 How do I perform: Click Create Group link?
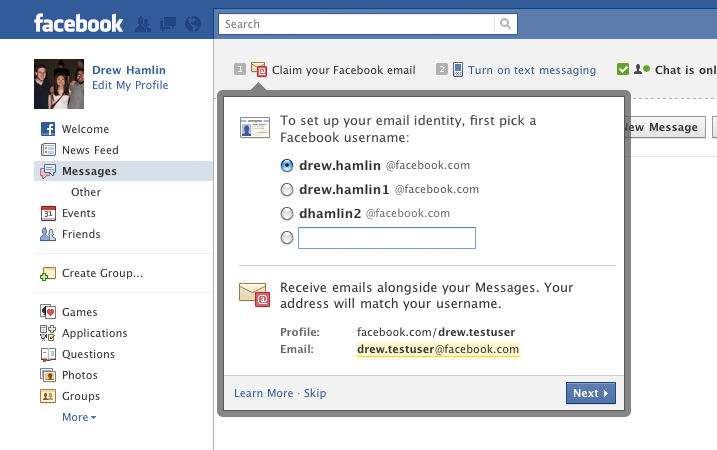[102, 273]
